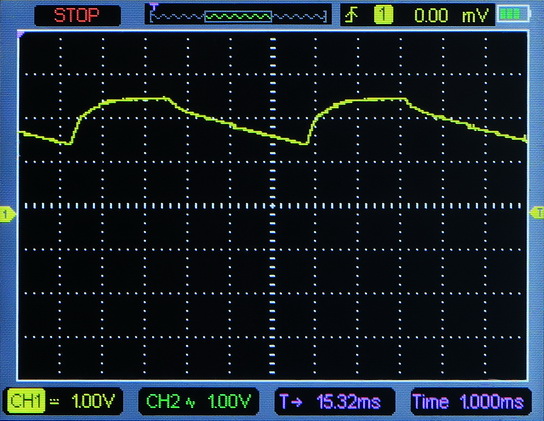Image resolution: width=544 pixels, height=421 pixels.
Task: Select the CH2 channel label
Action: (x=163, y=402)
